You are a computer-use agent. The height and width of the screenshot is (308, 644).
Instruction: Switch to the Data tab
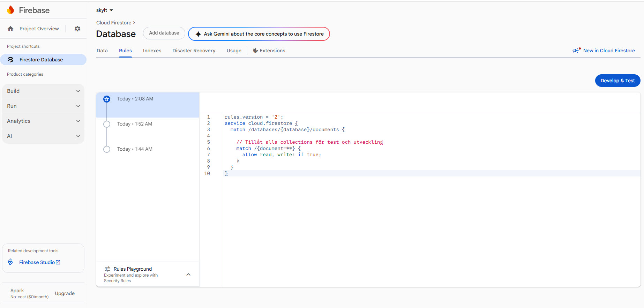pos(102,51)
